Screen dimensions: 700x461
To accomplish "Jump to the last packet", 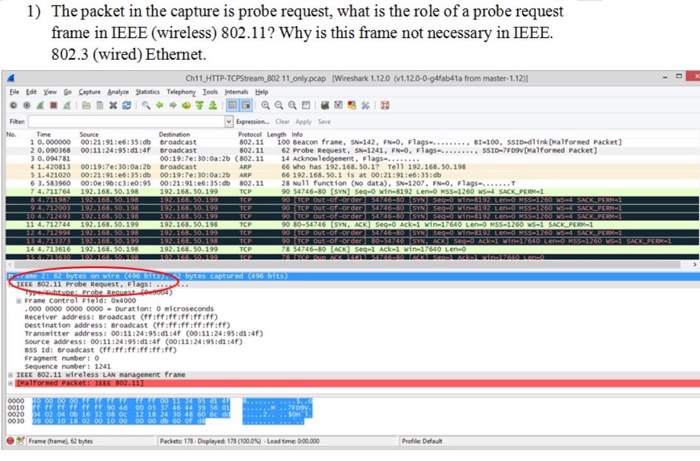I will pyautogui.click(x=213, y=105).
